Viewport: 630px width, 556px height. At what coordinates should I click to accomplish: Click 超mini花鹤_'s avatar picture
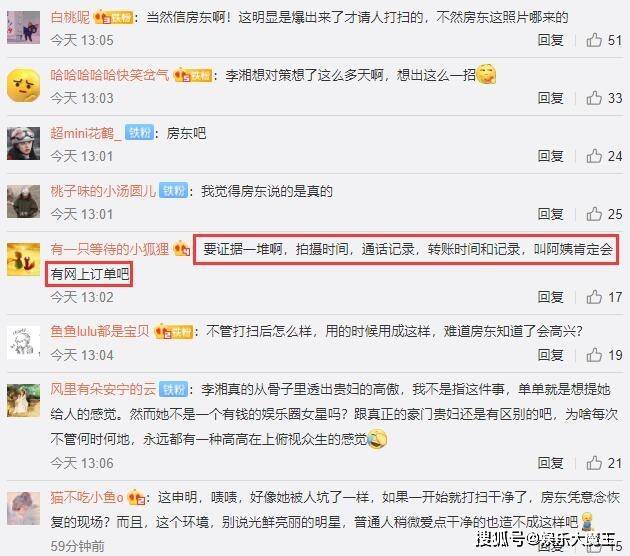(x=23, y=143)
